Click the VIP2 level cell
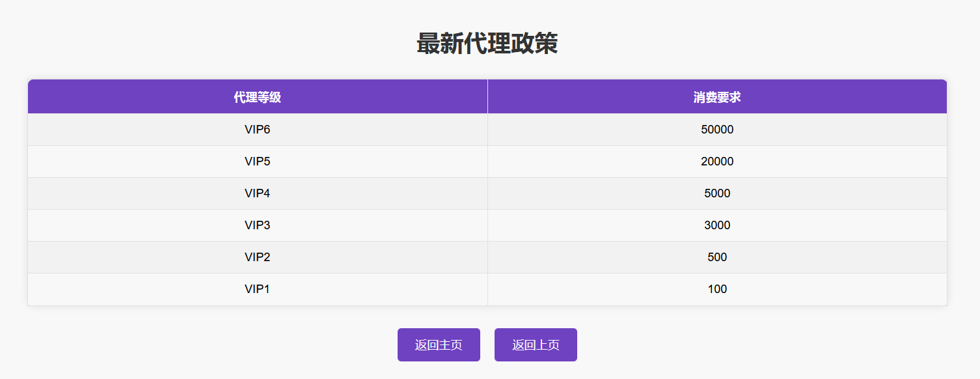This screenshot has height=379, width=980. [x=258, y=257]
